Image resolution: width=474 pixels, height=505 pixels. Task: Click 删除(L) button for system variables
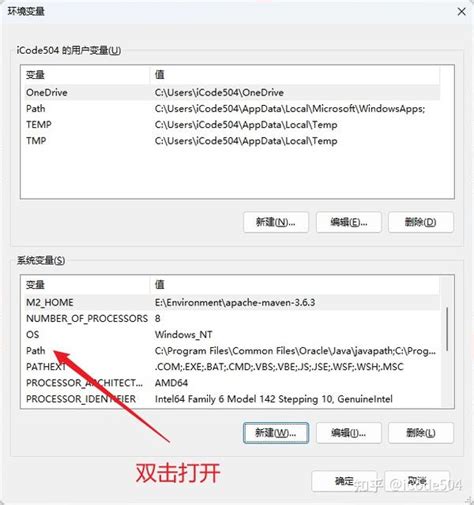(421, 433)
